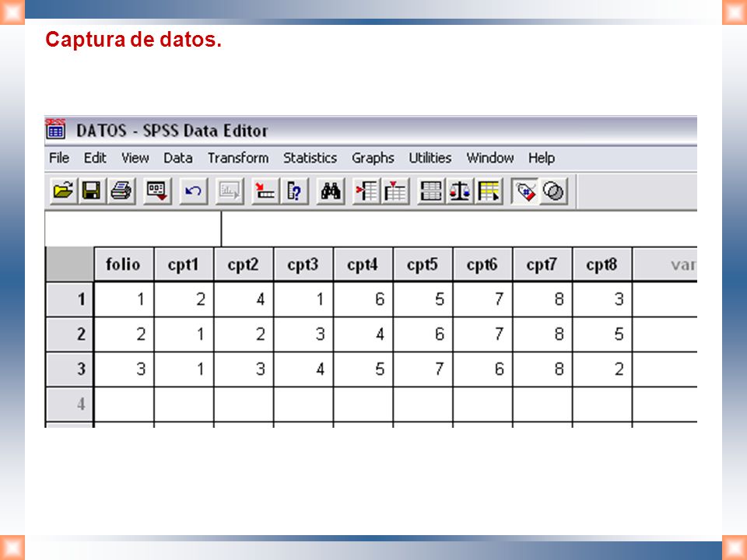
Task: Click the Open File folder icon
Action: 63,191
